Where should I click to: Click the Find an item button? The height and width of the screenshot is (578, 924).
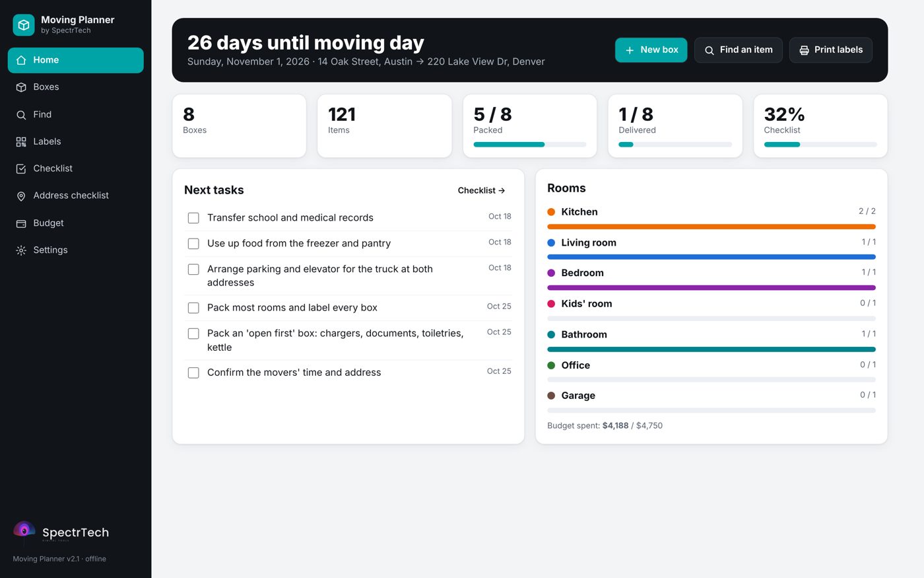click(738, 50)
